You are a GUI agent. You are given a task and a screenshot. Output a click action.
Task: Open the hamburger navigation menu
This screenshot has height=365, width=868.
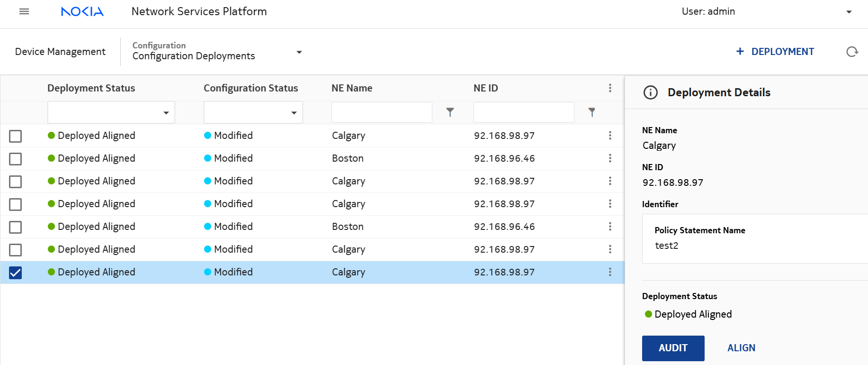[24, 11]
